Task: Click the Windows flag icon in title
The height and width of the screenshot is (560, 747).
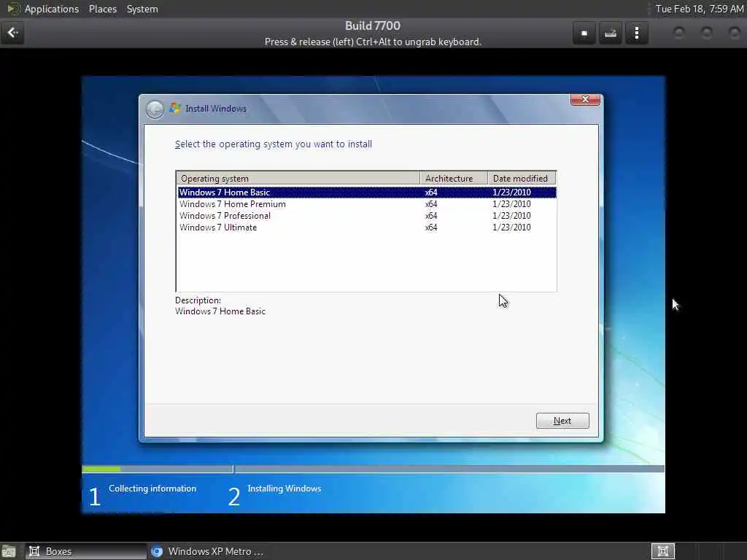Action: point(175,108)
